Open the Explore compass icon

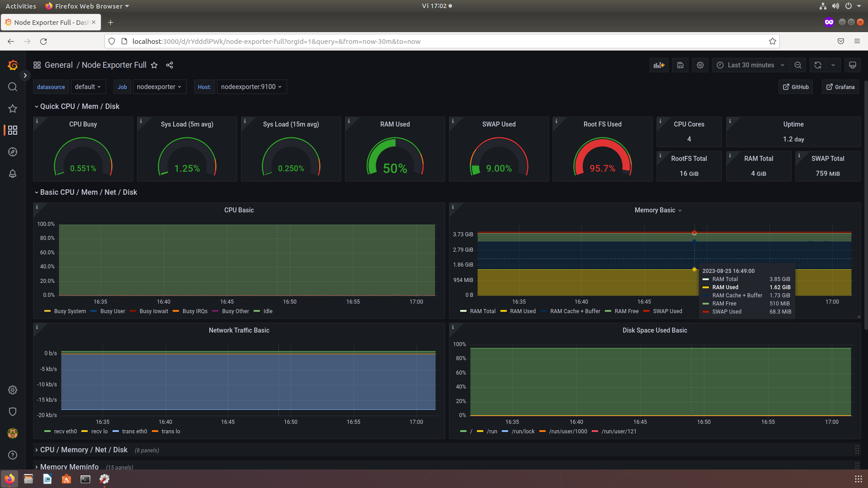pos(12,152)
